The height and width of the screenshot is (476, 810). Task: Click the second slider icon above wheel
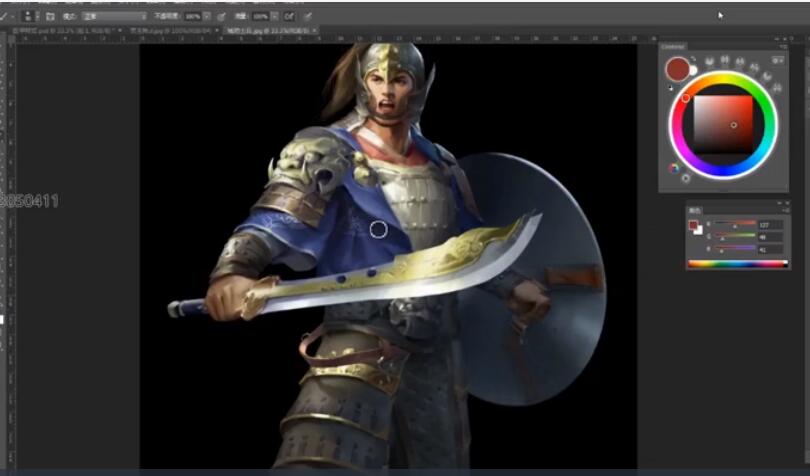click(725, 60)
